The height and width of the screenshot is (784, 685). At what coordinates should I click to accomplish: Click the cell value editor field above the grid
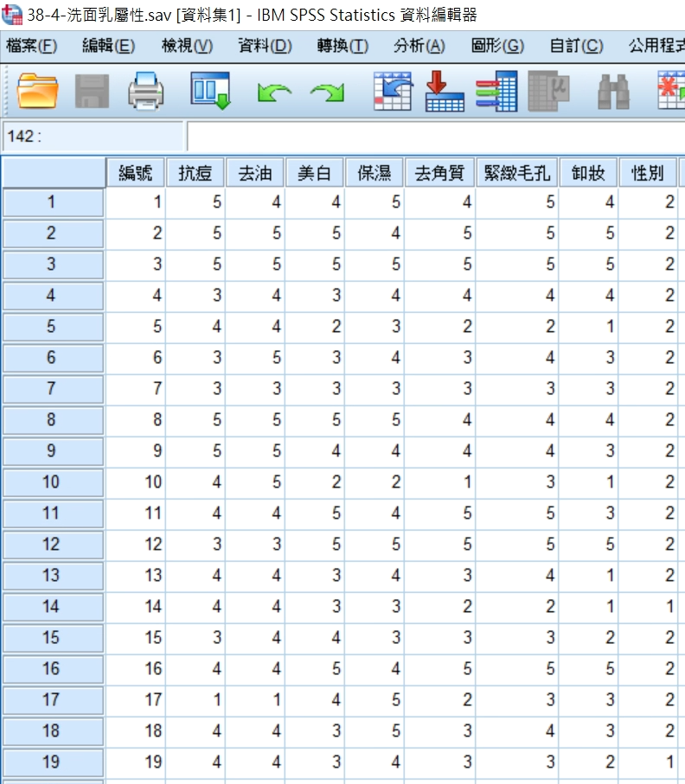(x=432, y=137)
